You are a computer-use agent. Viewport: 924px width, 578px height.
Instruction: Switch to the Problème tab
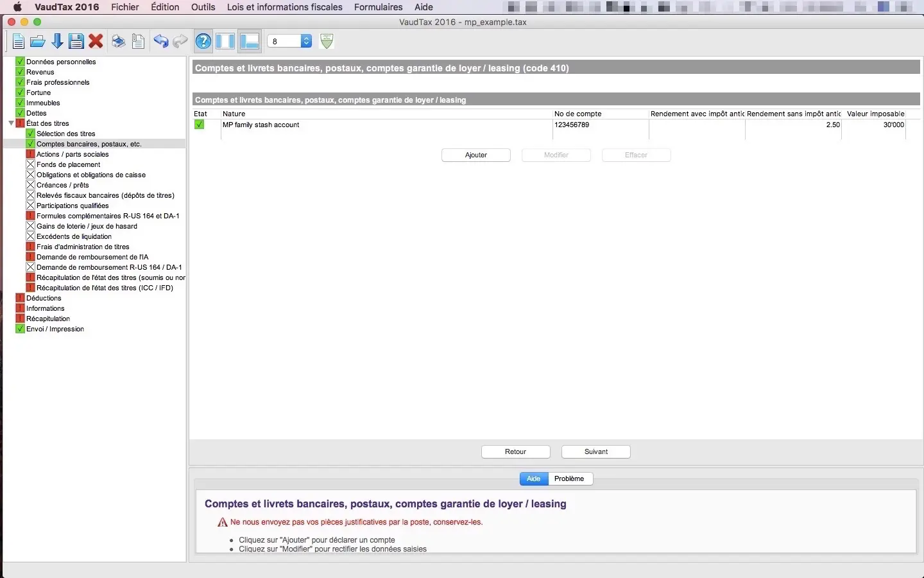tap(570, 478)
